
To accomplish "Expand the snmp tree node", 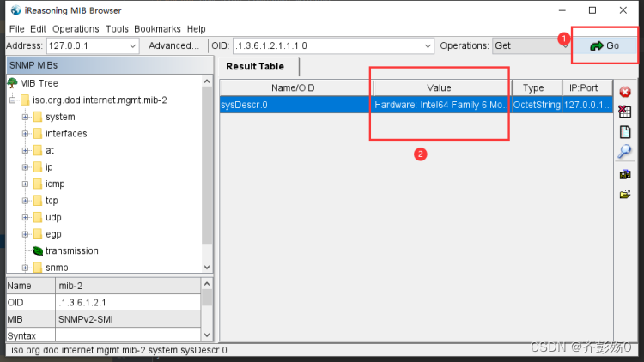I will 26,268.
